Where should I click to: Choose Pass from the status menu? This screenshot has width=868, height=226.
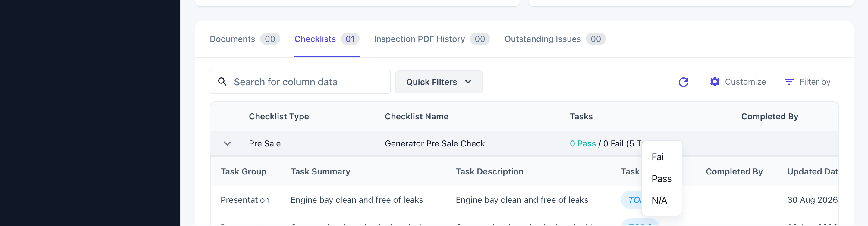coord(662,179)
